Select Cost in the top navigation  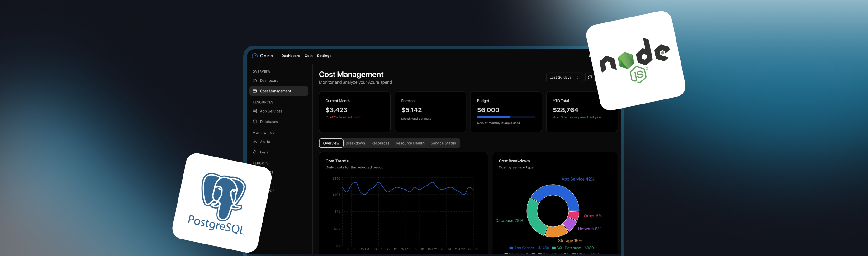click(309, 56)
